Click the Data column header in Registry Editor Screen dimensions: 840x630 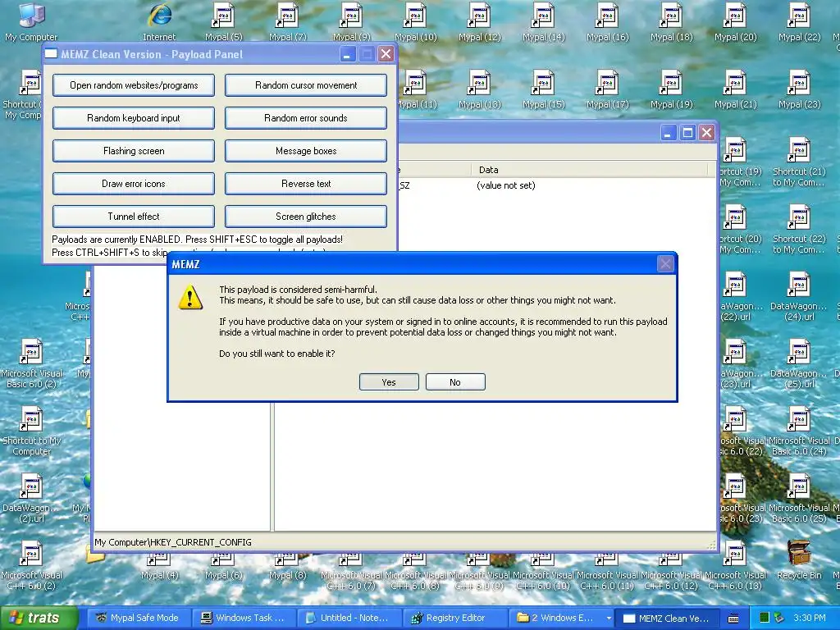pyautogui.click(x=589, y=170)
